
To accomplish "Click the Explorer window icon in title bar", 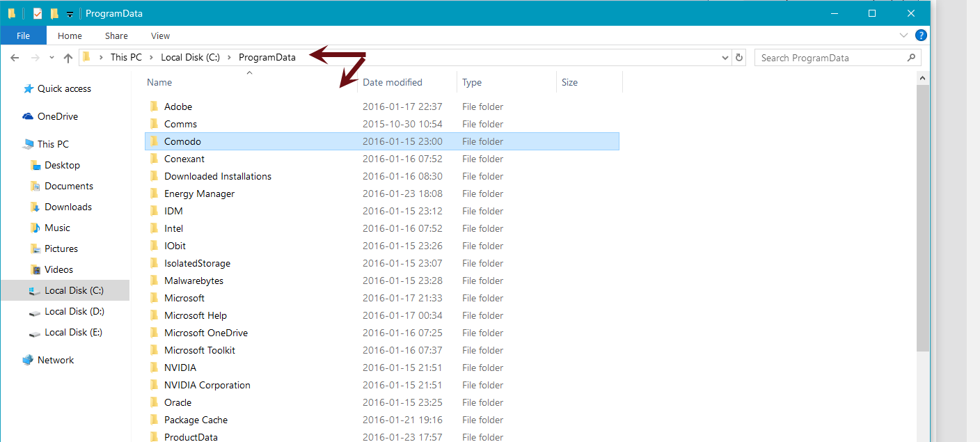I will [x=12, y=13].
